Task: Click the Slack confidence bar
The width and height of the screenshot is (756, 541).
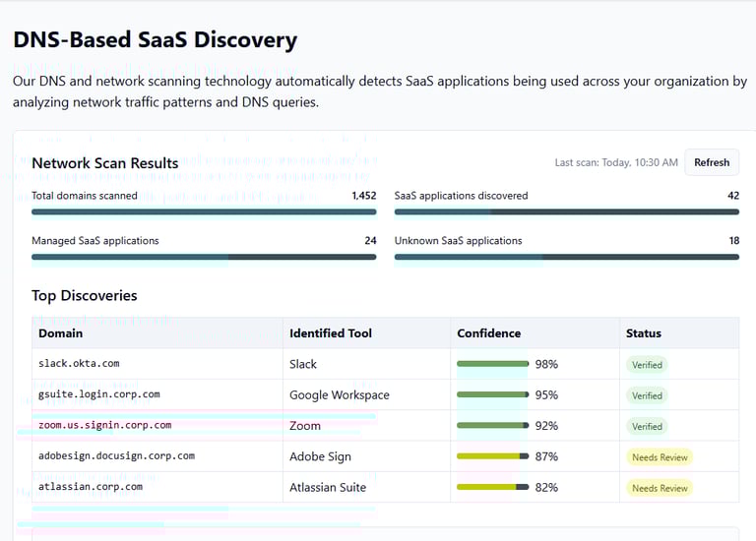Action: [493, 364]
